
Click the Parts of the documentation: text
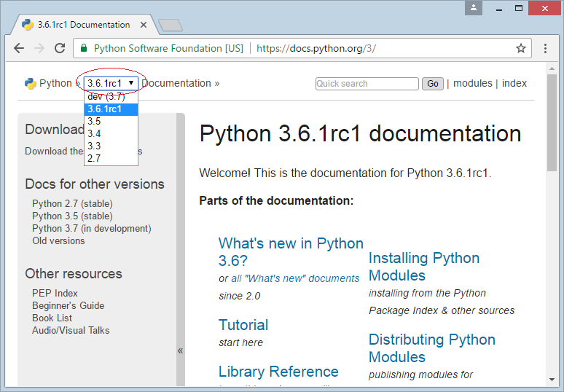[277, 200]
